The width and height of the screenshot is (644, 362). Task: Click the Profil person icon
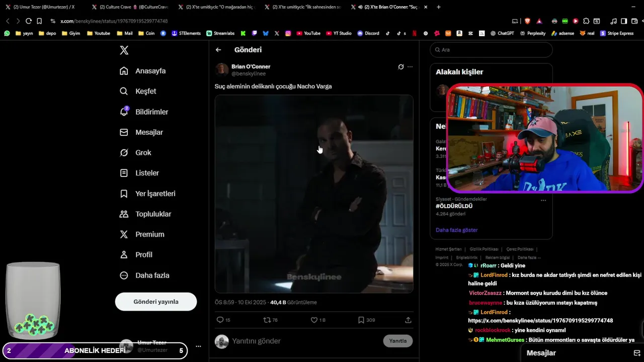point(124,255)
